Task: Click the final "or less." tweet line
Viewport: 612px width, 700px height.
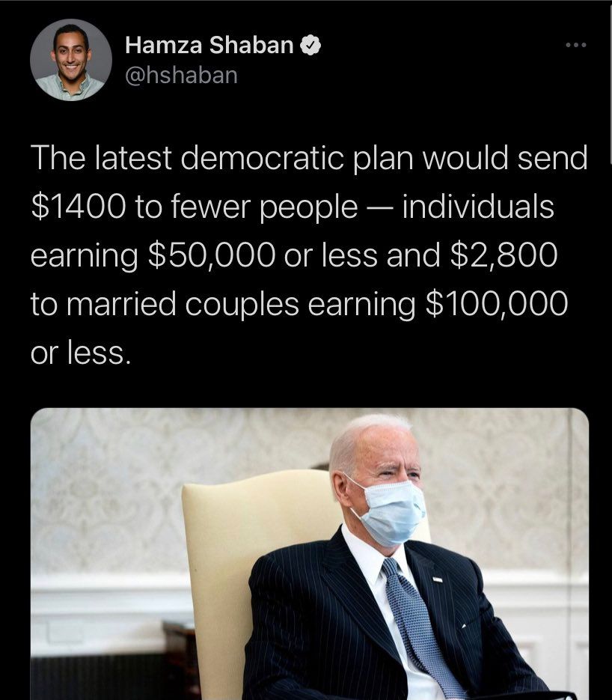Action: (81, 351)
